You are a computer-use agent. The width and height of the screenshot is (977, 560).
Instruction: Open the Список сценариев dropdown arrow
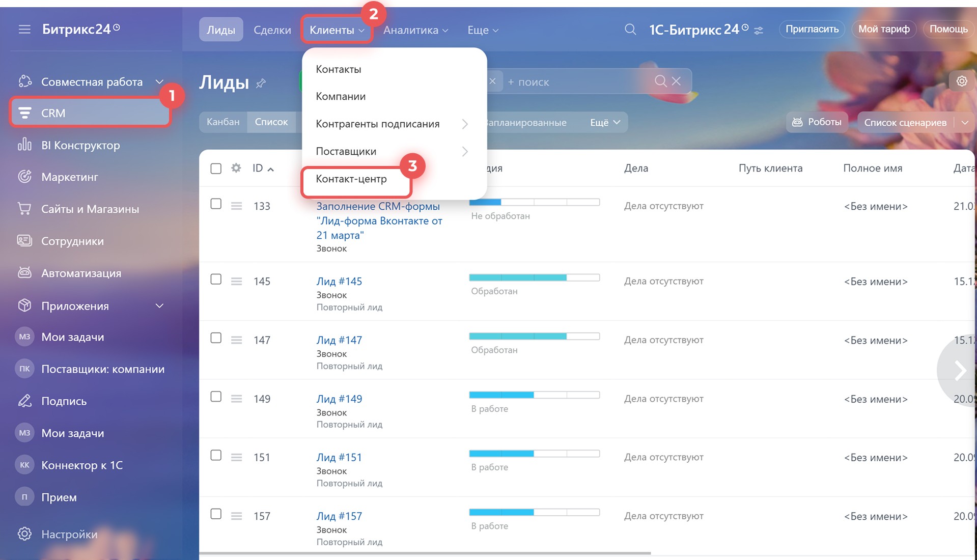(965, 122)
